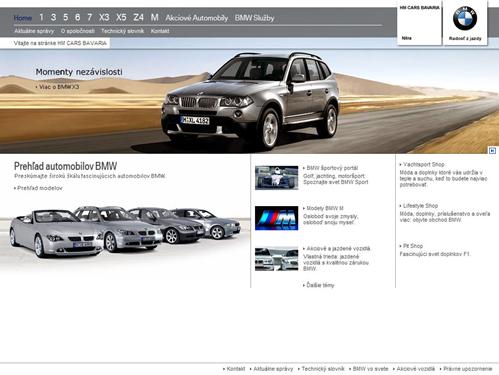Click the BMW roundel logo

point(465,18)
